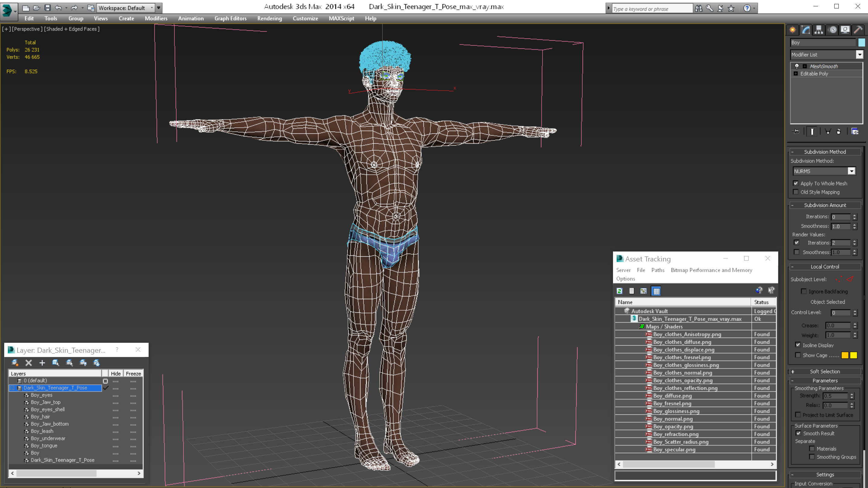Click the Undo arrow icon
Image resolution: width=868 pixels, height=488 pixels.
point(58,8)
